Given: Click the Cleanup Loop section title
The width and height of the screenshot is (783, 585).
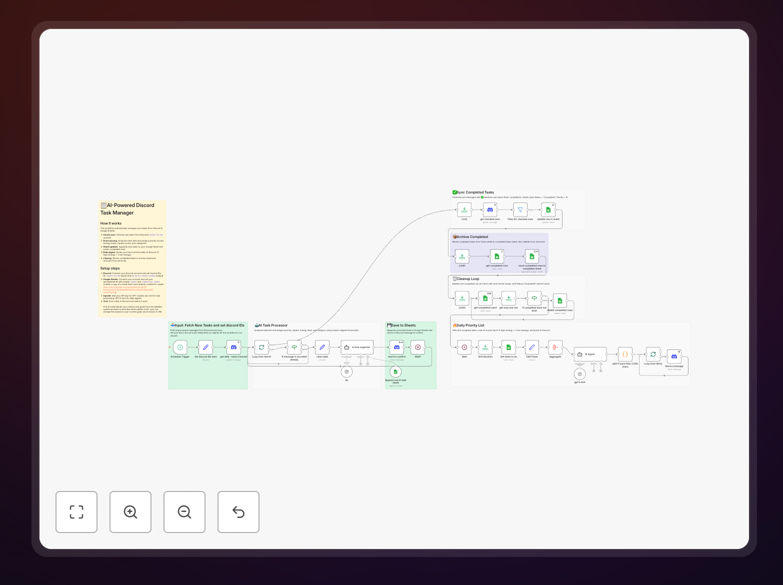Looking at the screenshot, I should click(466, 279).
